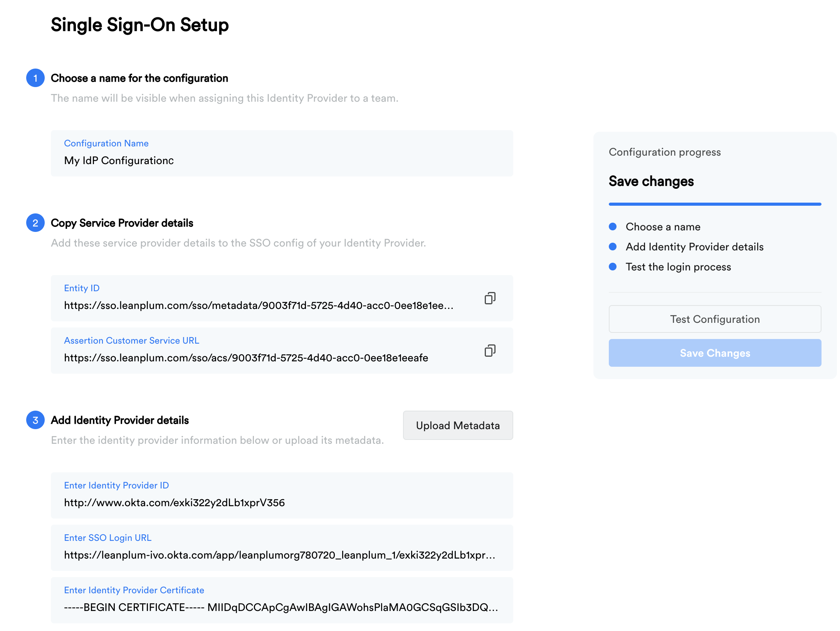Focus the Enter SSO Login URL field
The image size is (840, 631).
(281, 555)
